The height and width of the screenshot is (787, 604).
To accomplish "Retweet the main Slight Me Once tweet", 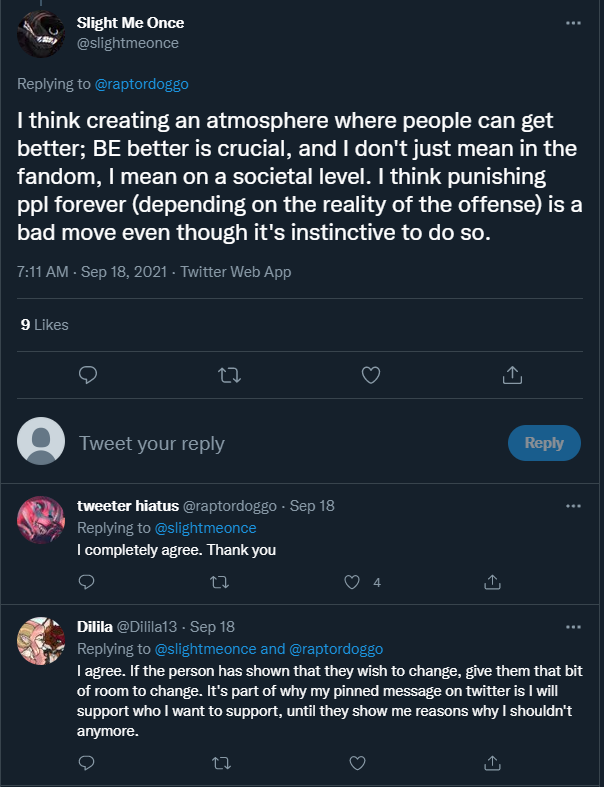I will (x=229, y=375).
